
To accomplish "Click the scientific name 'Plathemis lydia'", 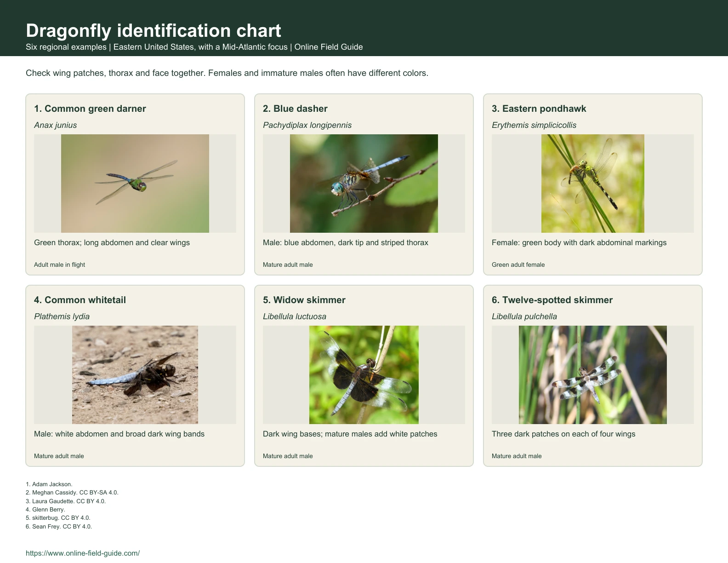I will tap(62, 316).
